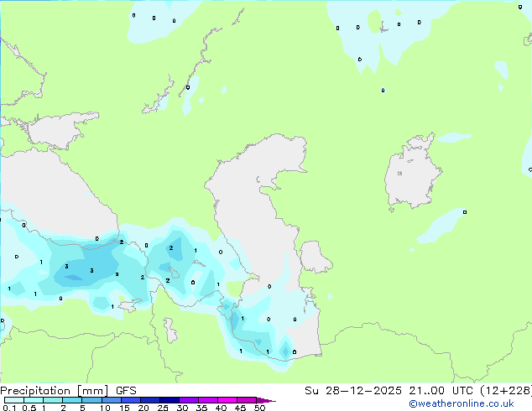Click the purple arrow at legend end

coord(266,400)
